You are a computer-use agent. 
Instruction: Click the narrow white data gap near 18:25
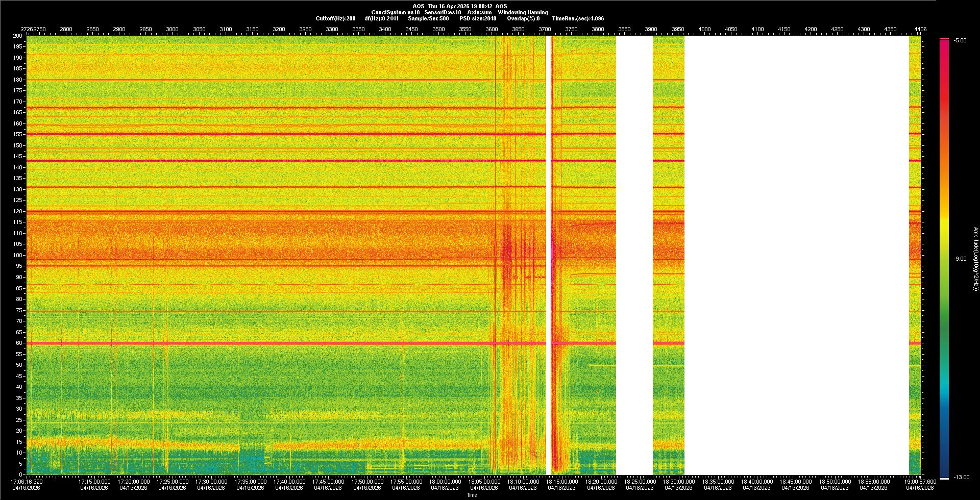(x=634, y=255)
